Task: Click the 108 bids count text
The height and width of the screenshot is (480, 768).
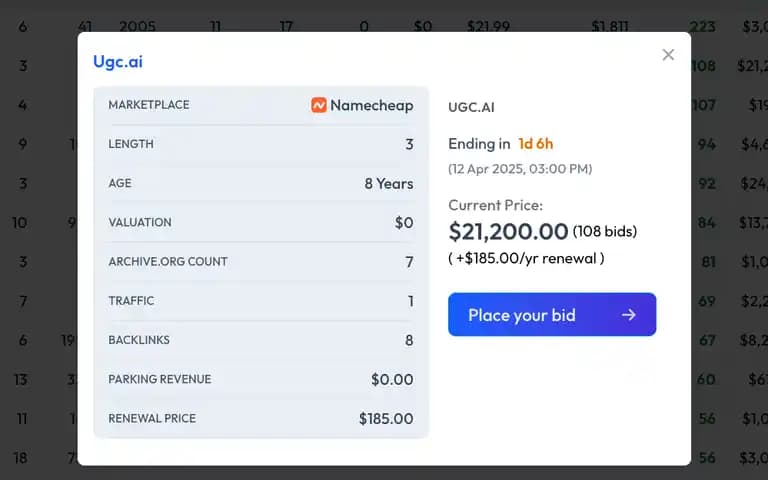Action: [x=605, y=231]
